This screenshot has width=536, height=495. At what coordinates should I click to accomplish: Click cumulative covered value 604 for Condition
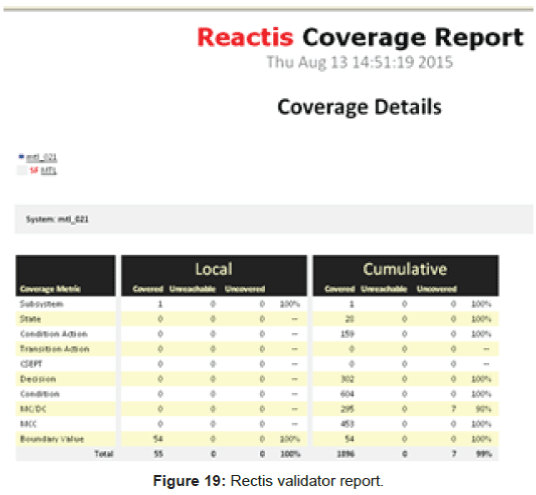coord(347,394)
